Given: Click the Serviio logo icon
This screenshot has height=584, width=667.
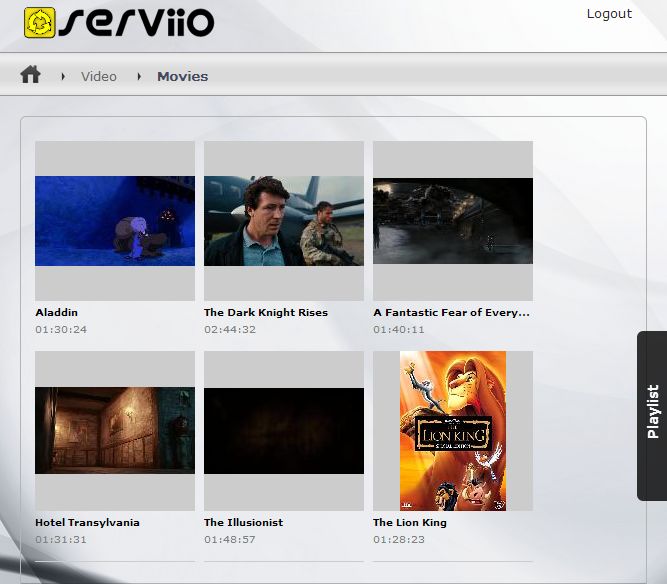Looking at the screenshot, I should tap(40, 21).
